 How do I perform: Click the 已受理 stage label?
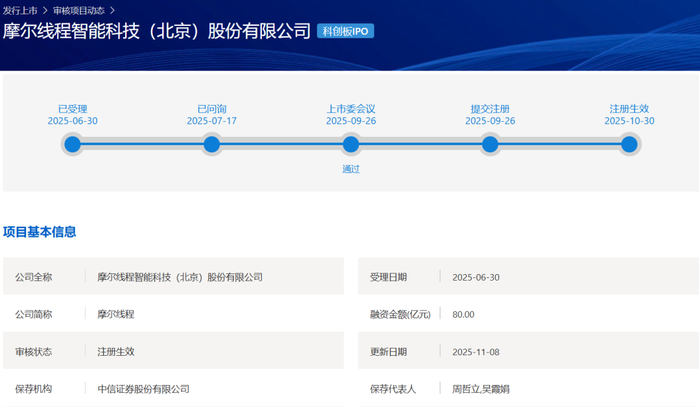[72, 109]
